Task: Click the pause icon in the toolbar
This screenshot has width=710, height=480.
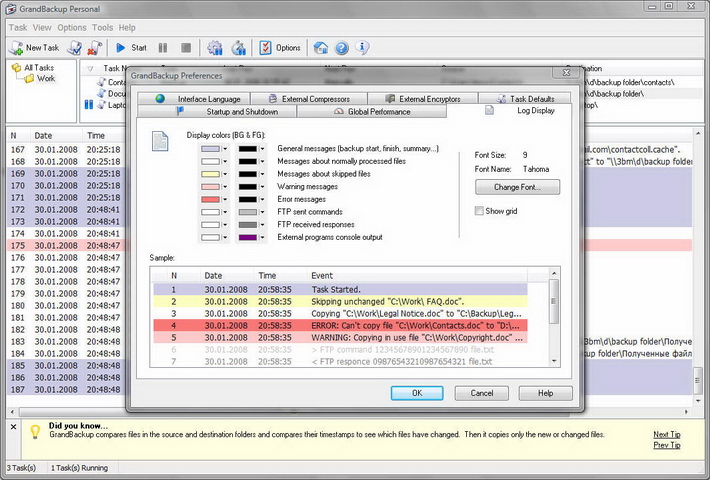Action: pos(163,48)
